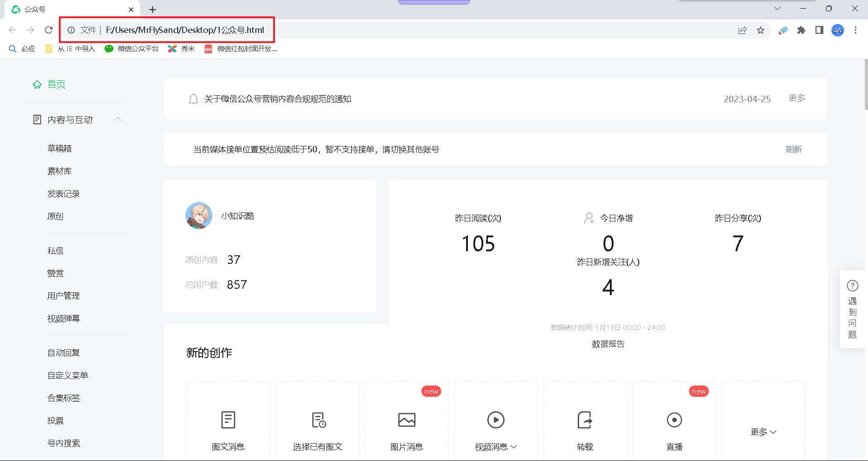This screenshot has width=868, height=461.
Task: Click the 内容与互动 document icon
Action: 38,120
